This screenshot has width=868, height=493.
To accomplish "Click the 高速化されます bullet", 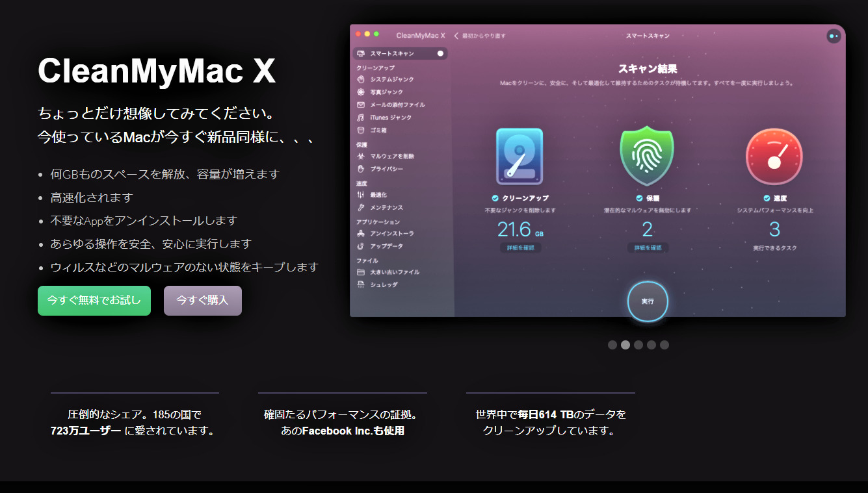I will pyautogui.click(x=92, y=197).
